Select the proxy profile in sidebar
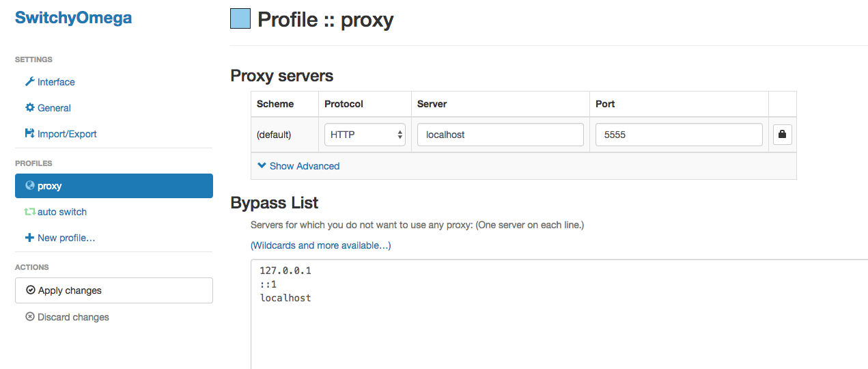 pos(113,186)
